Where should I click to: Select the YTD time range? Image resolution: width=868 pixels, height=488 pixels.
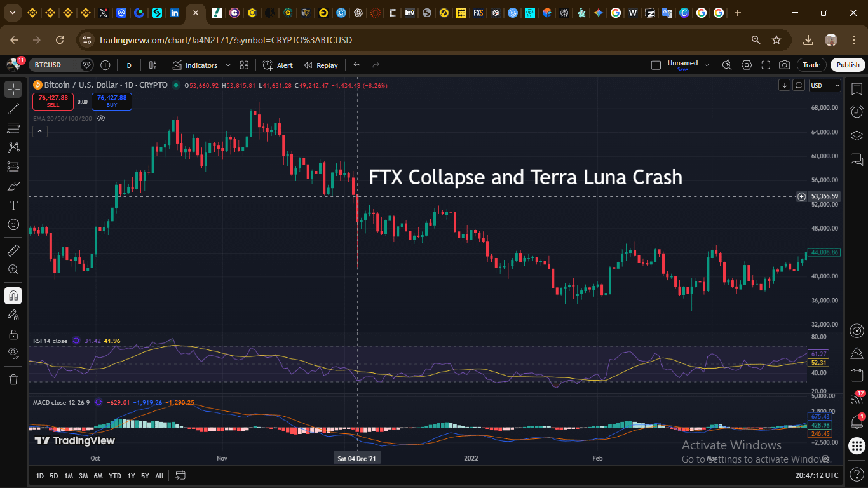pyautogui.click(x=115, y=476)
